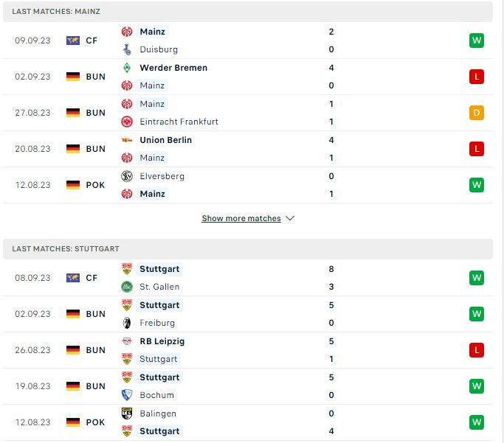Click the Balingen club crest

(127, 414)
